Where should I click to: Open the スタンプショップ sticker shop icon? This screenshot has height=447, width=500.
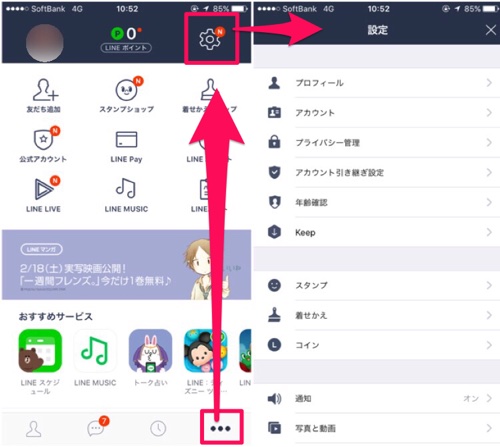[x=127, y=90]
